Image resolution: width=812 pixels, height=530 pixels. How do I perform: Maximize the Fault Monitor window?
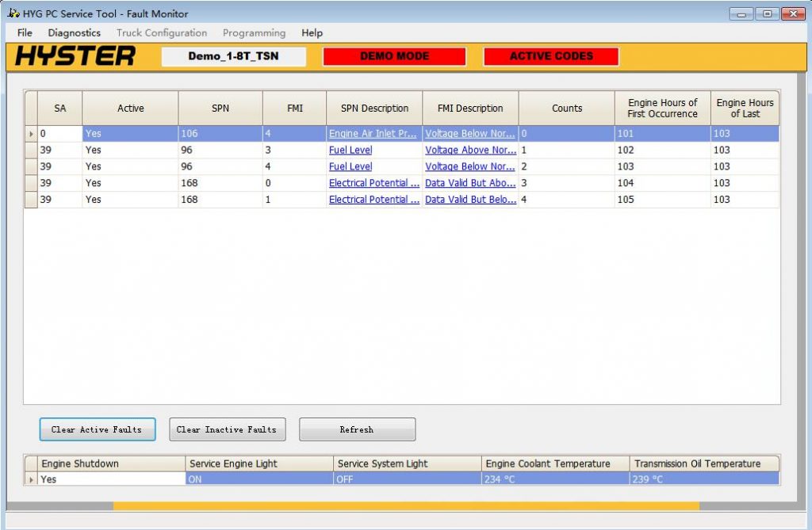pos(768,14)
